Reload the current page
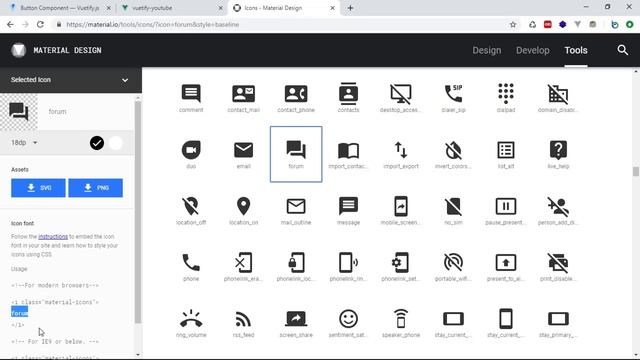Screen dimensions: 640x360 [x=40, y=24]
